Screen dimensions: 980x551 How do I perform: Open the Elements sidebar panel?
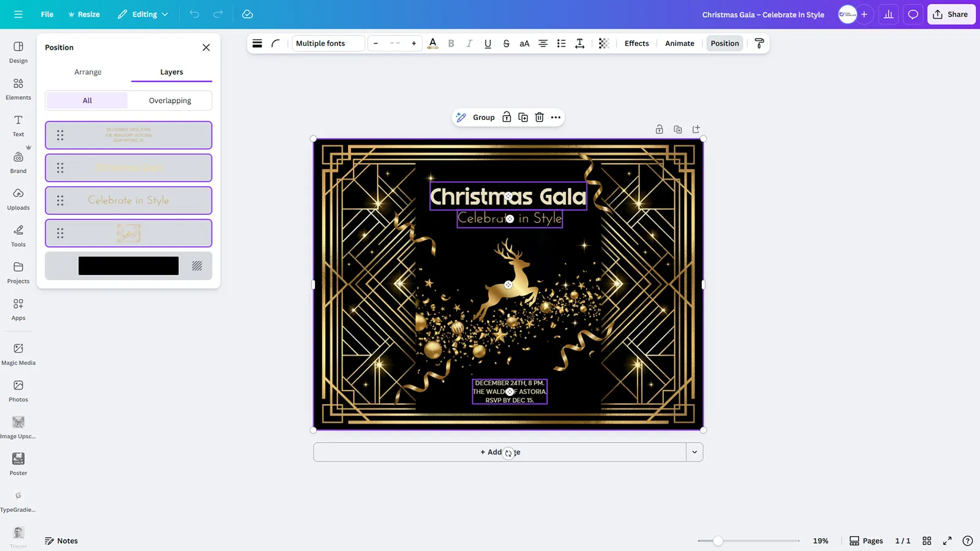pyautogui.click(x=18, y=89)
